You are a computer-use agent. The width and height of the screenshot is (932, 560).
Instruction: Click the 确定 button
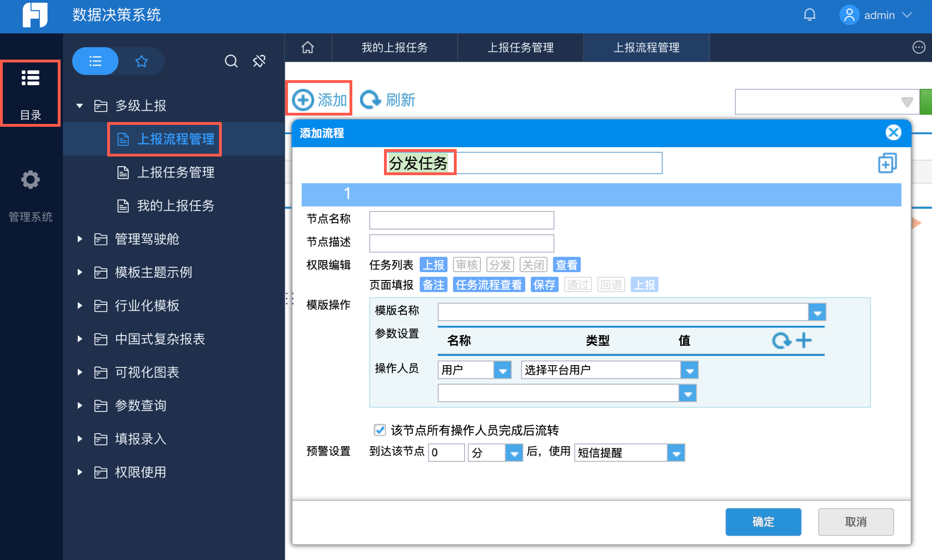[763, 522]
